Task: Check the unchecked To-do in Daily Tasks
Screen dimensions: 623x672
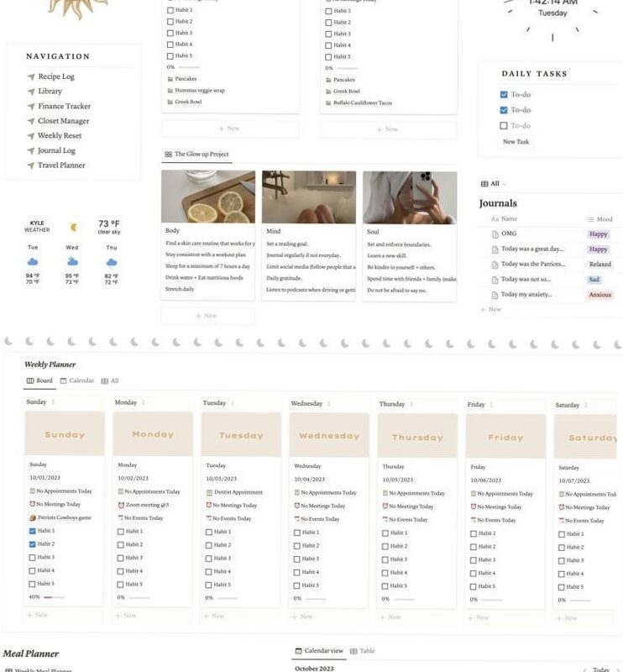Action: 504,125
